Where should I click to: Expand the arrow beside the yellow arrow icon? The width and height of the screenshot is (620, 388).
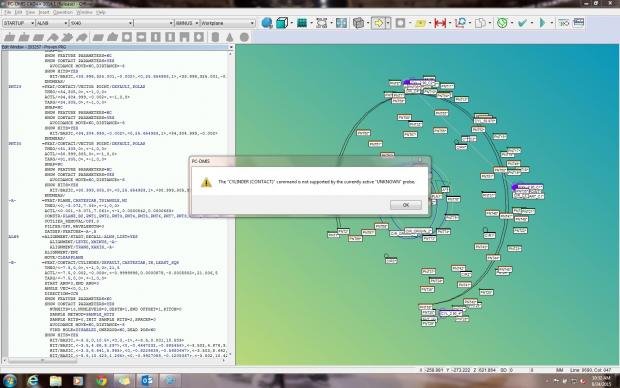pos(388,23)
